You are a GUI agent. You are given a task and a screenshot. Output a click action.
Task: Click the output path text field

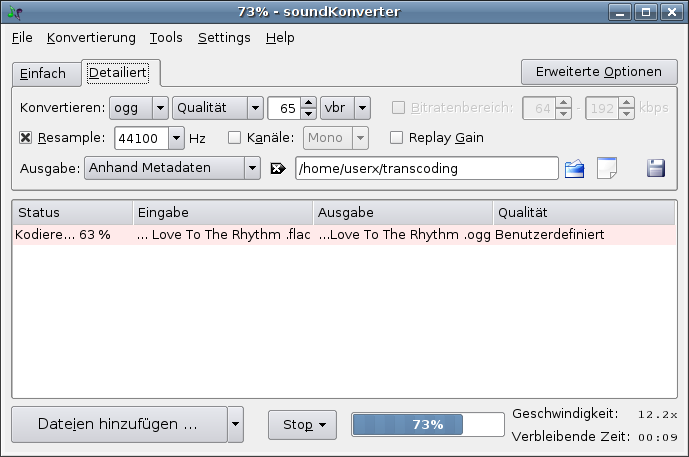[426, 168]
